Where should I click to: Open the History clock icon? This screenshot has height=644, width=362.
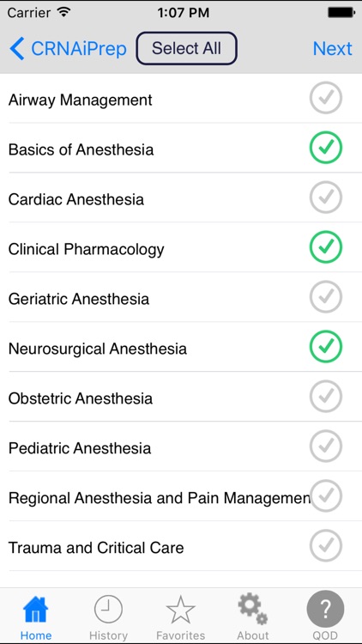click(x=108, y=610)
